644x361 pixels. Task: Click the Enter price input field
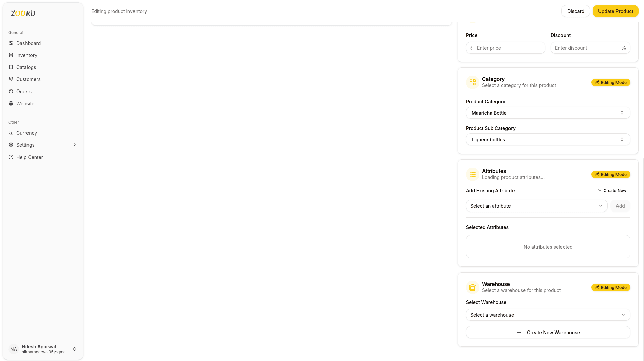tap(505, 48)
